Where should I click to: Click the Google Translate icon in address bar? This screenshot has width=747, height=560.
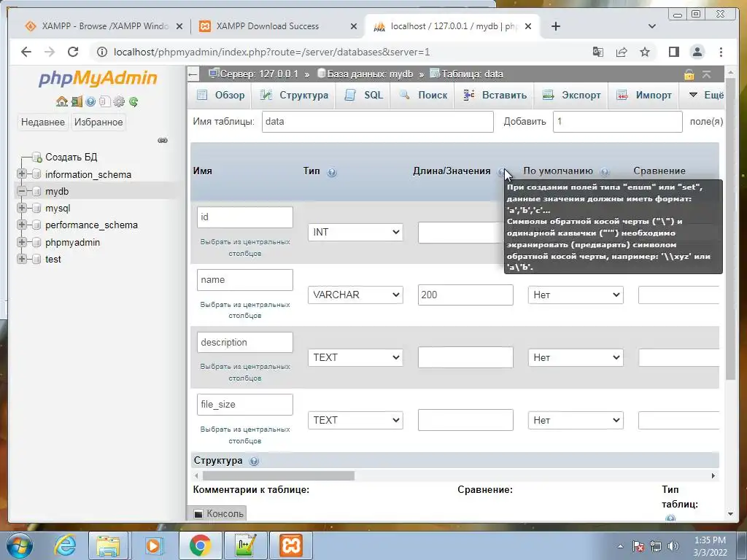pyautogui.click(x=598, y=52)
